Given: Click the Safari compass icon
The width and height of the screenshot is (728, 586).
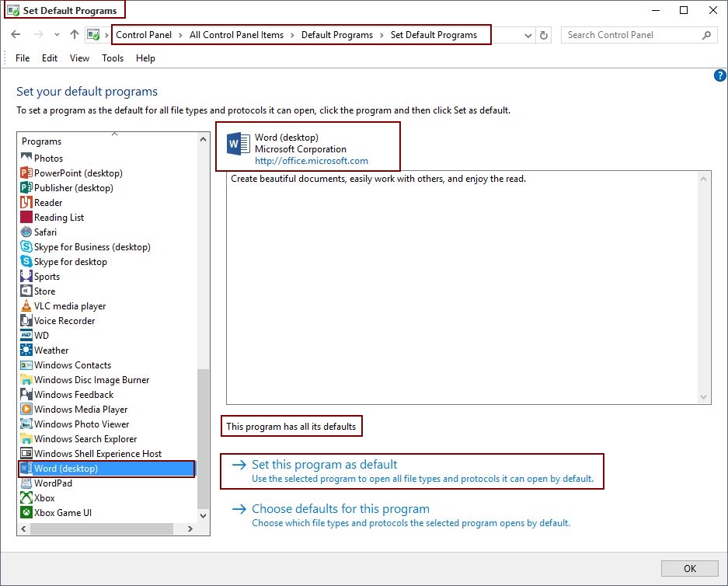Looking at the screenshot, I should (26, 232).
